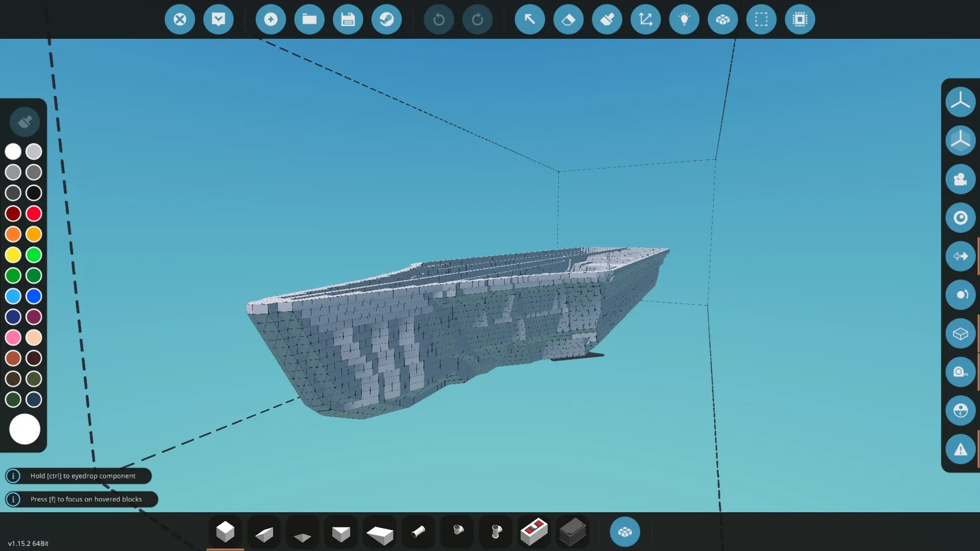Viewport: 980px width, 551px height.
Task: Open the load vehicle folder icon
Action: pyautogui.click(x=309, y=19)
